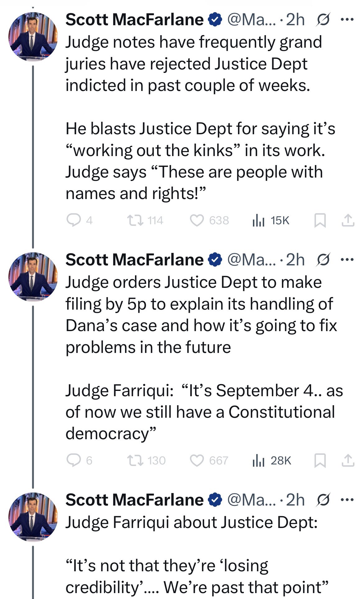Open more options menu on first tweet

point(347,20)
